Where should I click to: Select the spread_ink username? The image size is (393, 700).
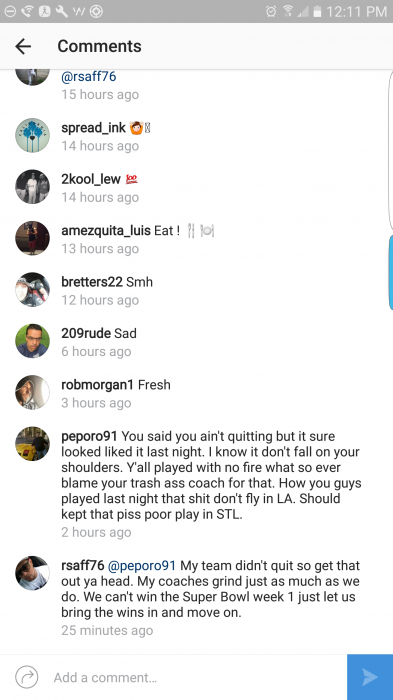click(93, 128)
